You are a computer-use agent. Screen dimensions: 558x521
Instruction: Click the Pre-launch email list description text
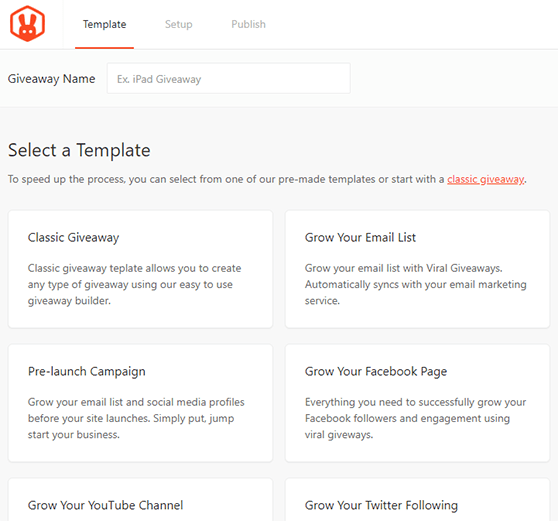click(x=136, y=418)
